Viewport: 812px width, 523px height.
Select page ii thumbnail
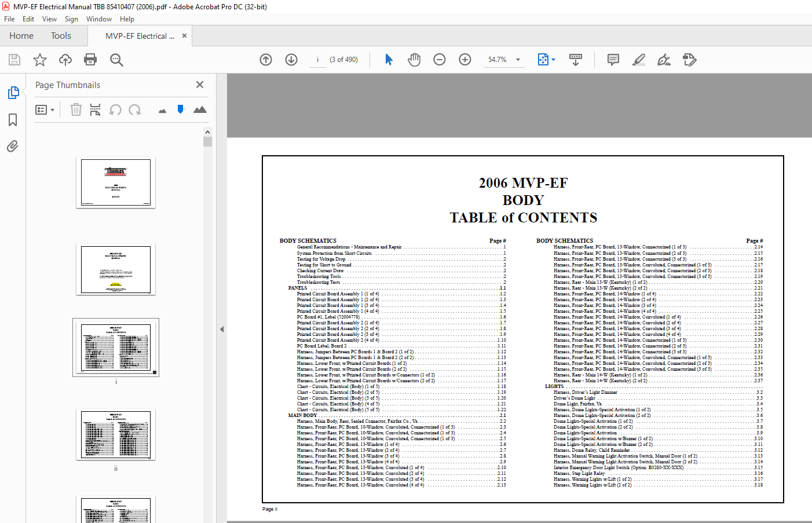click(116, 434)
